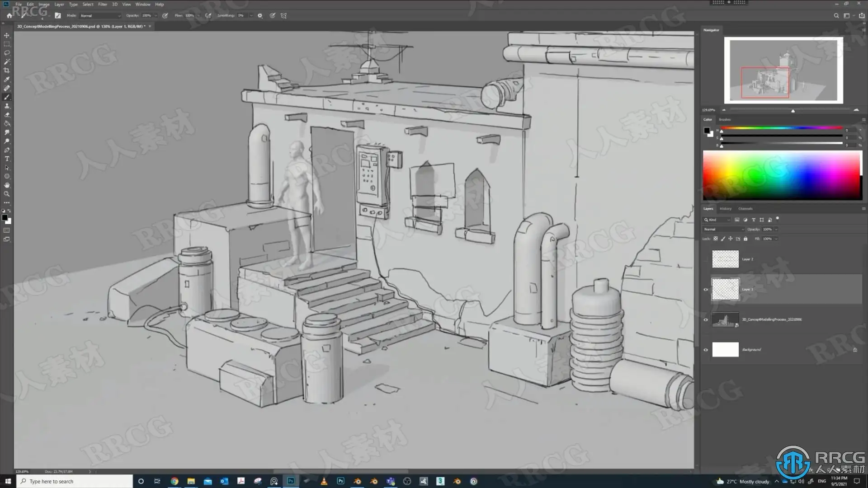The height and width of the screenshot is (488, 868).
Task: Hide the Background layer
Action: pos(706,350)
